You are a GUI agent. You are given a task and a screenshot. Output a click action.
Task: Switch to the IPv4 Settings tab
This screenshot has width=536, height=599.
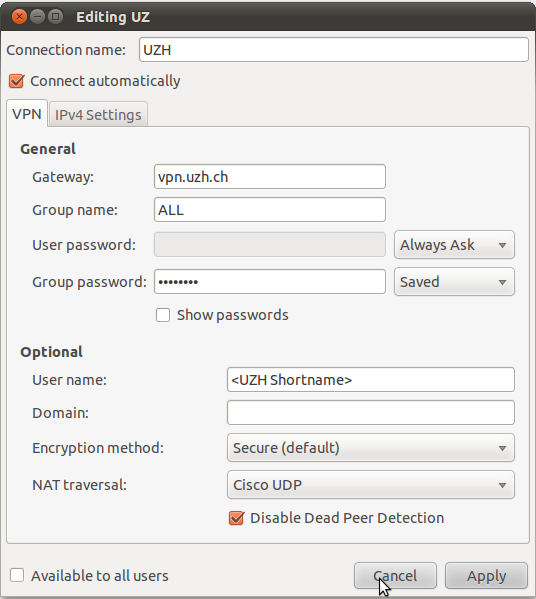pos(98,115)
